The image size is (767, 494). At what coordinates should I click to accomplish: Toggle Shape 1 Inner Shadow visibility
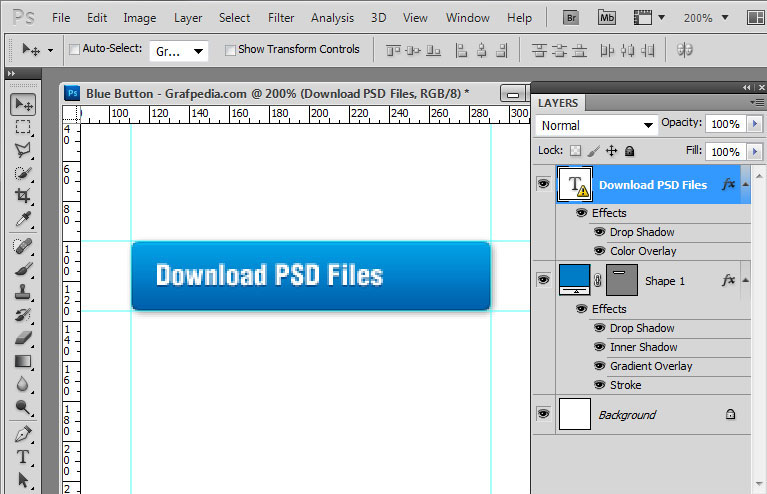point(599,347)
